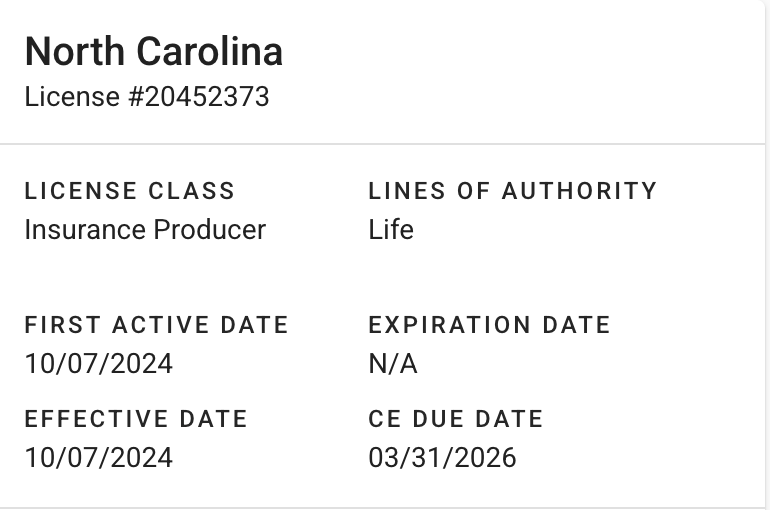Click the effective date value 10/07/2024

click(98, 458)
